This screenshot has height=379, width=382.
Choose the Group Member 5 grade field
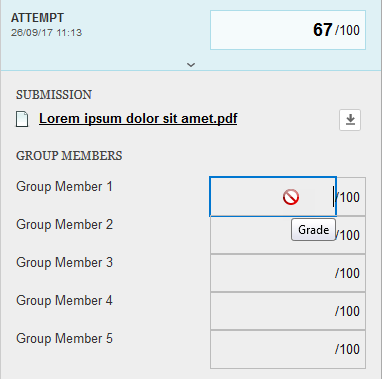288,349
